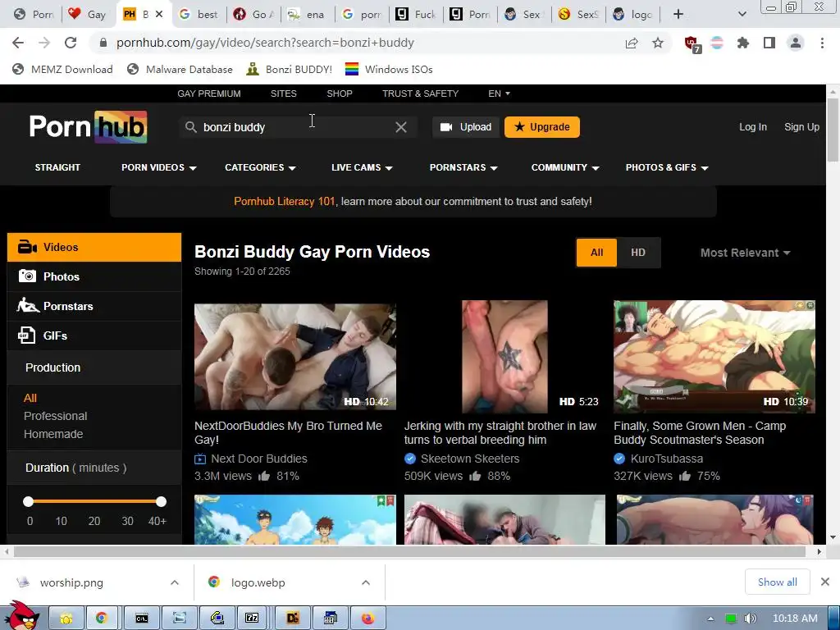840x630 pixels.
Task: Select All under Production
Action: click(x=30, y=398)
